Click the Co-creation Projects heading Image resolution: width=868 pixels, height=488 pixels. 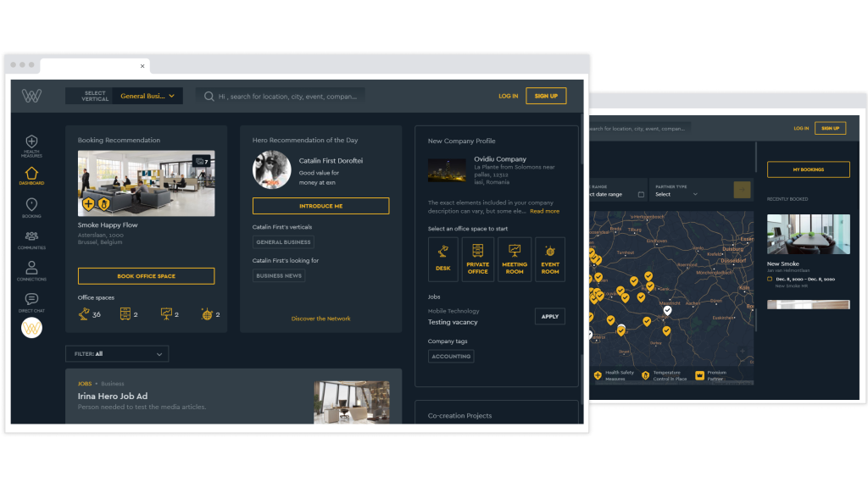click(x=459, y=415)
